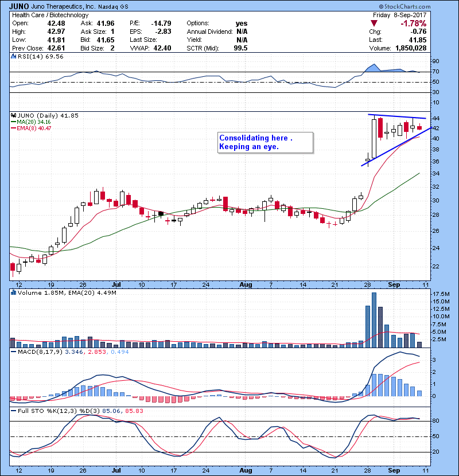Click the Open value 42.48
Screen dimensions: 459x476
tap(56, 24)
